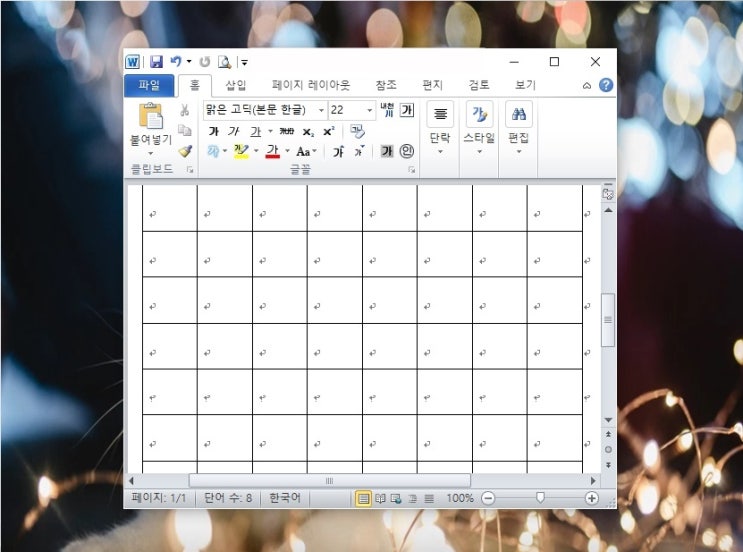The image size is (743, 552).
Task: Switch to Web Layout view
Action: click(396, 498)
